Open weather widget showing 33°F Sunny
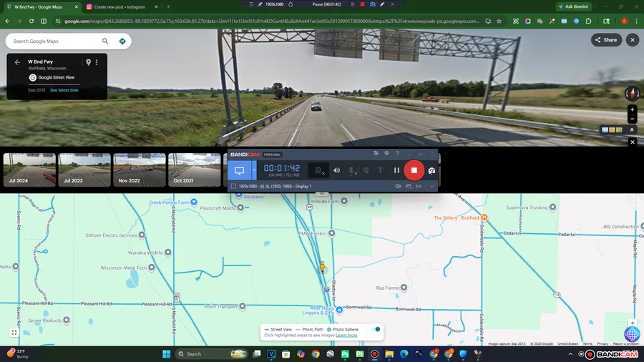 click(x=18, y=353)
